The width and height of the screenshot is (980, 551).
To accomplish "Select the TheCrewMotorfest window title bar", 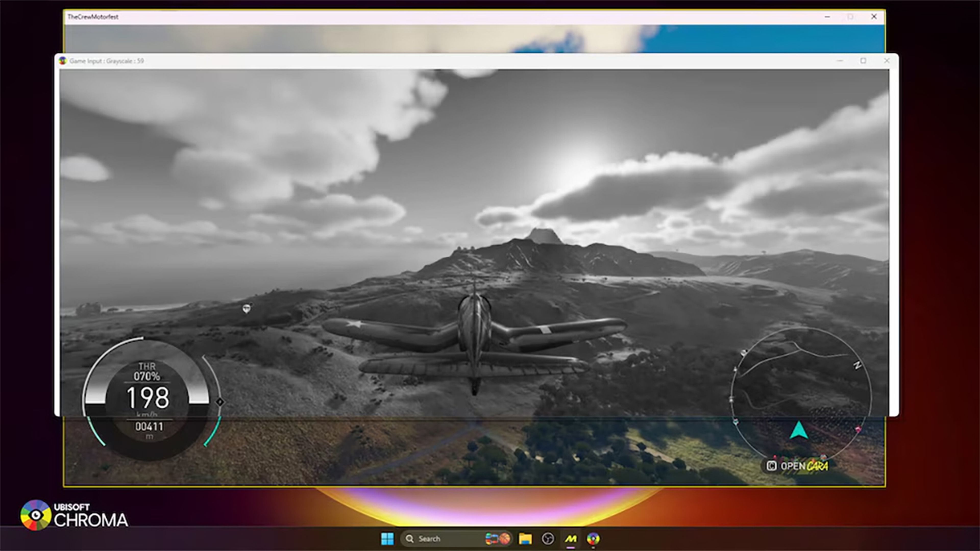I will (266, 17).
